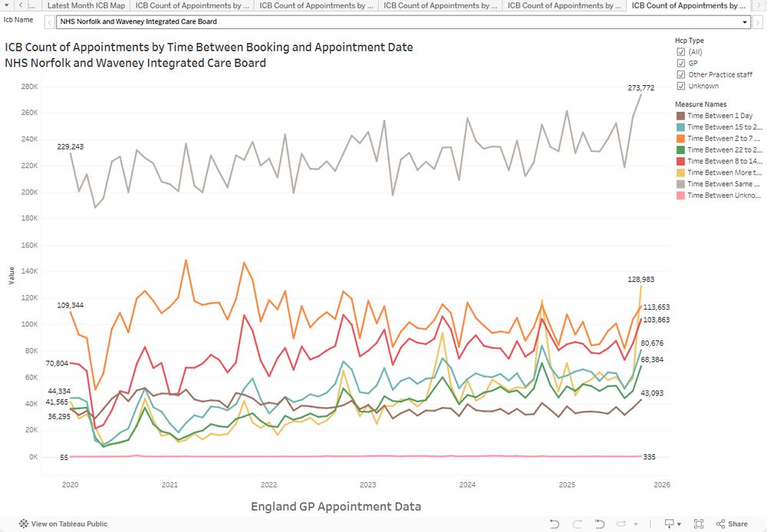Image resolution: width=767 pixels, height=532 pixels.
Task: Toggle the (All) Hcp Type checkbox
Action: coord(681,52)
